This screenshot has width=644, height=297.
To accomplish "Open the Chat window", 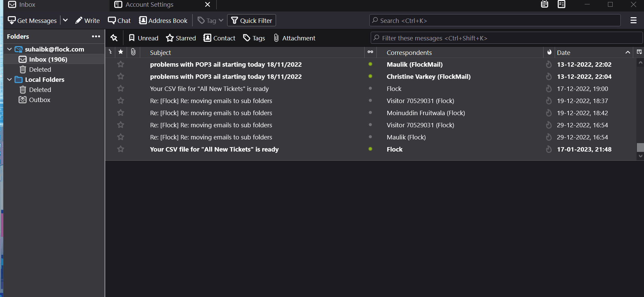I will tap(119, 21).
